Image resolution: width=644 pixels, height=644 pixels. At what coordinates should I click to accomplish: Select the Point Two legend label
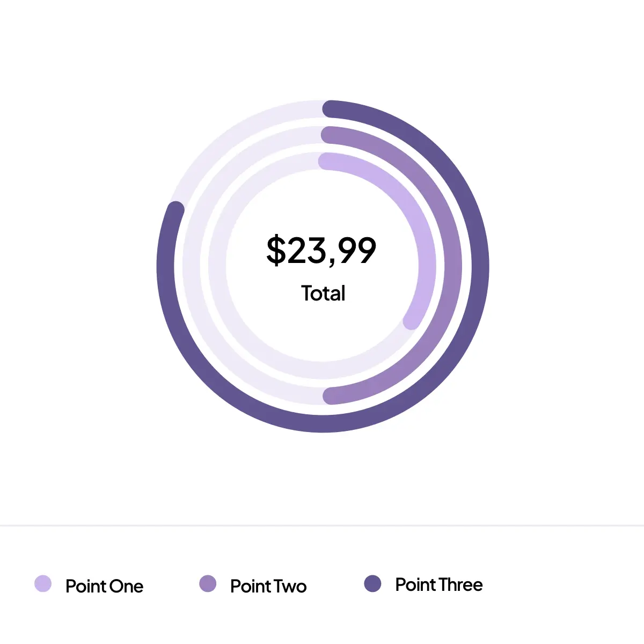(268, 586)
